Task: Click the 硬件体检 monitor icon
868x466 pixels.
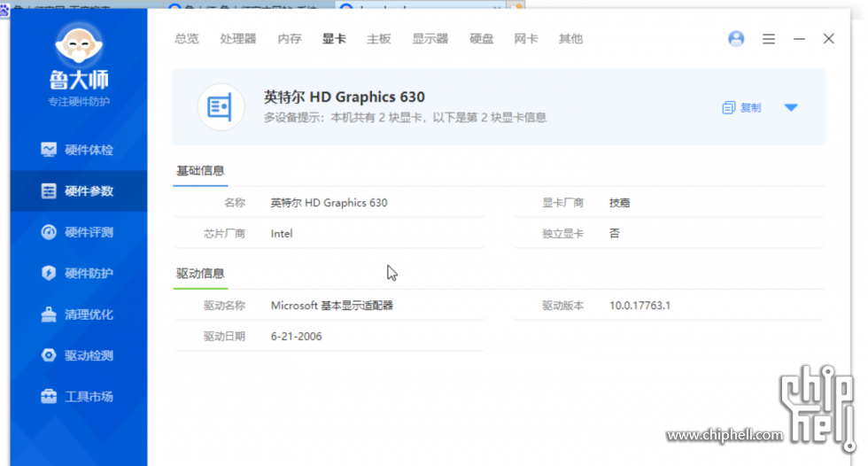Action: [49, 150]
